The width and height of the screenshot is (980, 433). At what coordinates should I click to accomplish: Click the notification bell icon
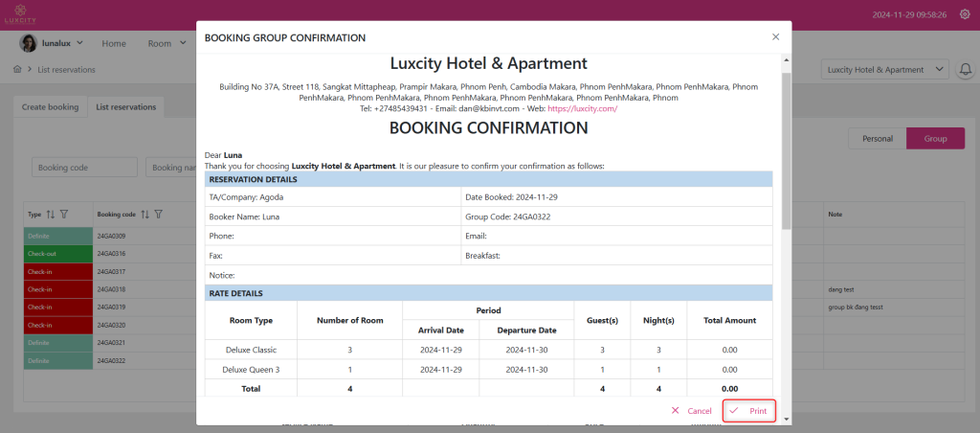(965, 70)
